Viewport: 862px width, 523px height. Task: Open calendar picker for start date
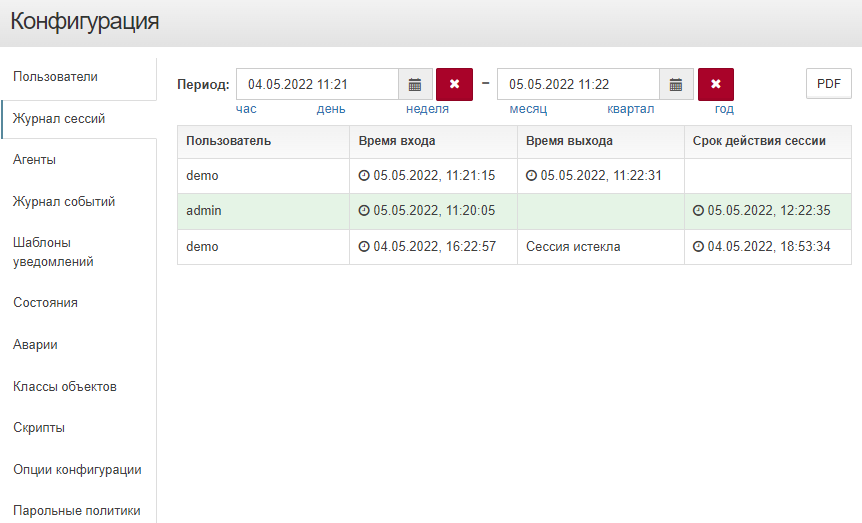click(415, 84)
